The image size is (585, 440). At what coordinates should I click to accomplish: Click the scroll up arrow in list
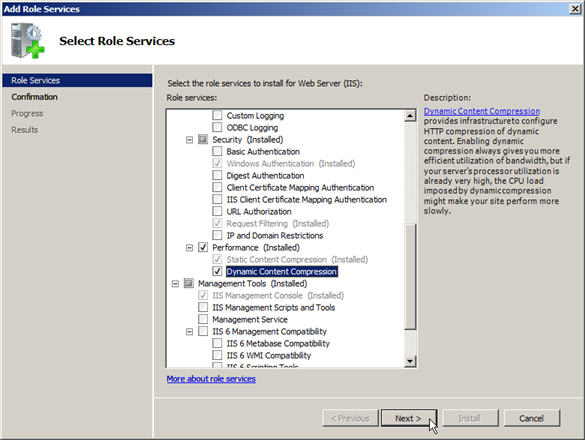[410, 115]
